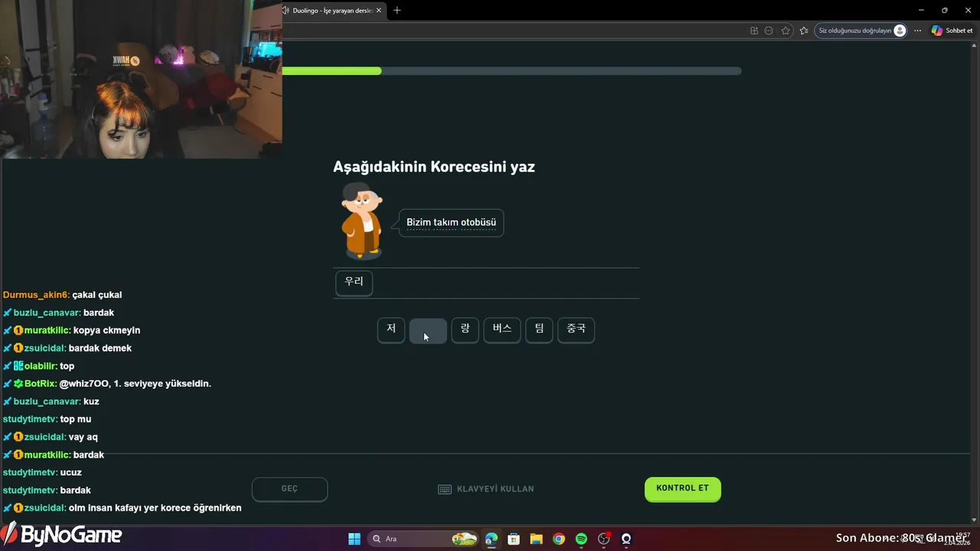
Task: Click the browser extensions/apps icon in address bar
Action: (754, 31)
